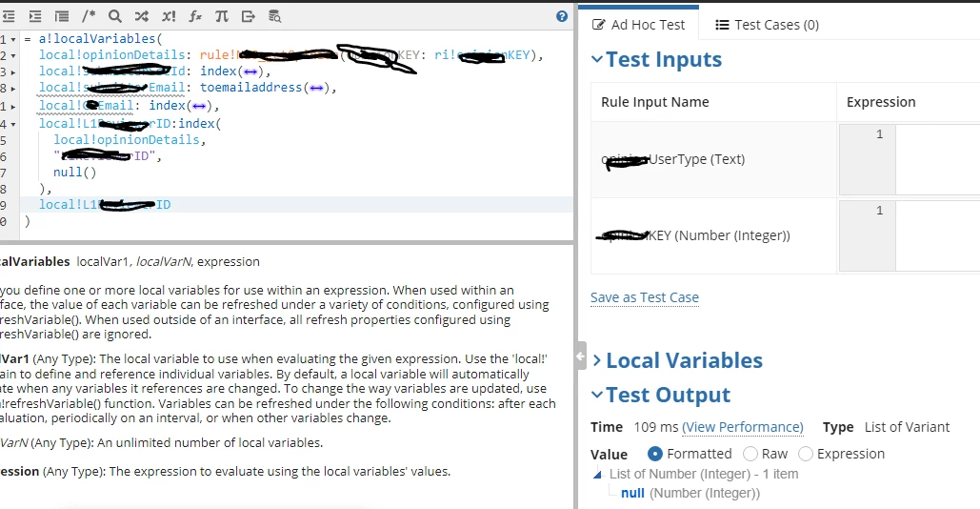Expand the collapsed index(↔) on Email line
980x509 pixels.
[199, 107]
